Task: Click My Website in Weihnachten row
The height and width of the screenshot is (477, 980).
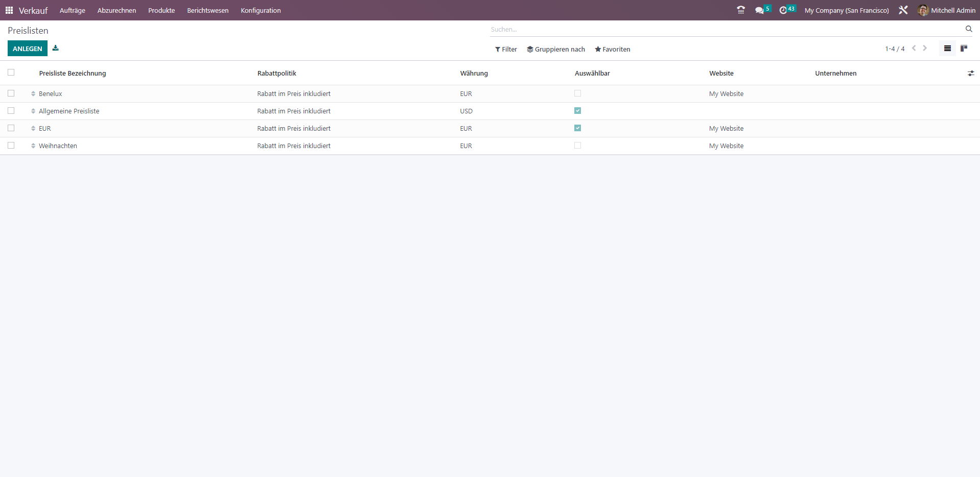Action: tap(726, 146)
